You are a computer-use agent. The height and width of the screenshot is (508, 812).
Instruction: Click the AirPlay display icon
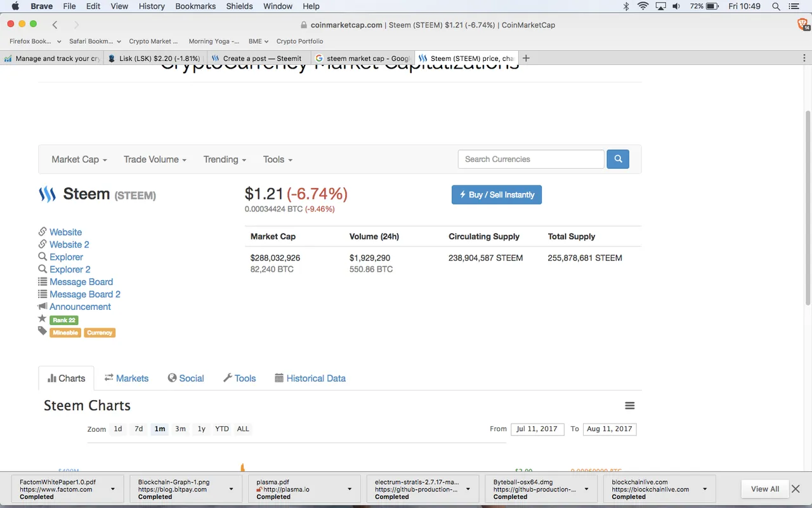tap(660, 6)
